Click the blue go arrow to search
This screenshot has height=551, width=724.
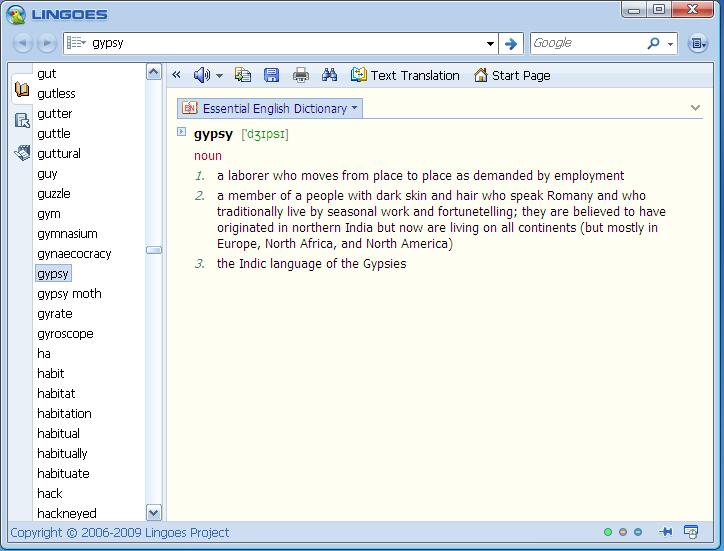pyautogui.click(x=511, y=43)
